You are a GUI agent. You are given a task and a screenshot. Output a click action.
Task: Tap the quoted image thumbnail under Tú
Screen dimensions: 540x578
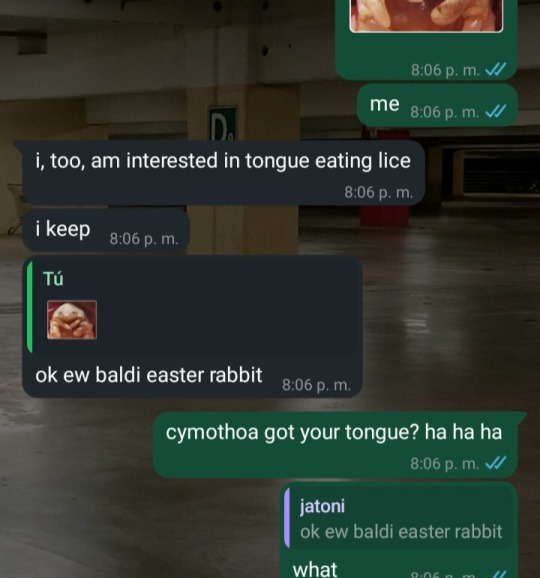click(x=72, y=320)
